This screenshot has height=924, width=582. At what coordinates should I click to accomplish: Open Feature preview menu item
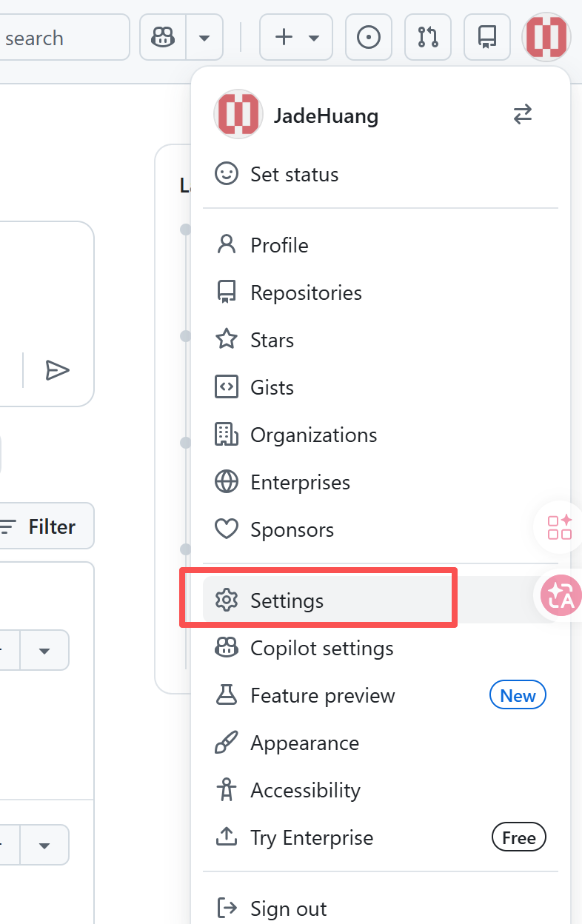(322, 696)
